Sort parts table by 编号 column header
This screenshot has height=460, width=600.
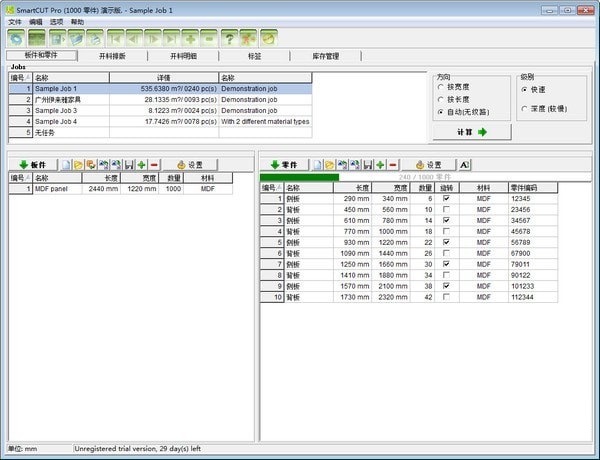click(x=270, y=187)
